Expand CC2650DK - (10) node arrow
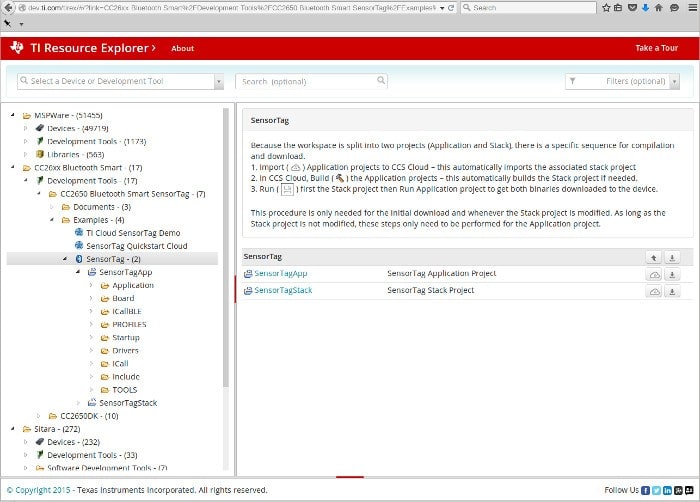 38,416
